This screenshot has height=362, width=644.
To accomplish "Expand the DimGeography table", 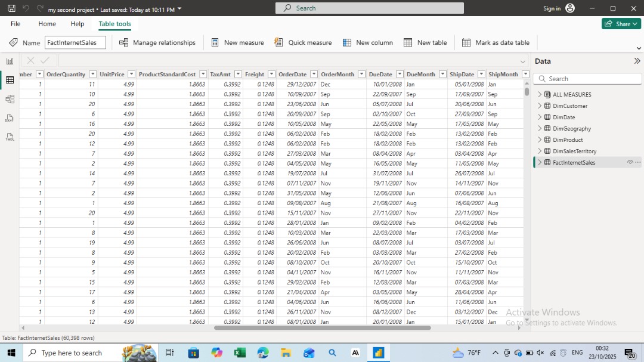I will point(540,128).
